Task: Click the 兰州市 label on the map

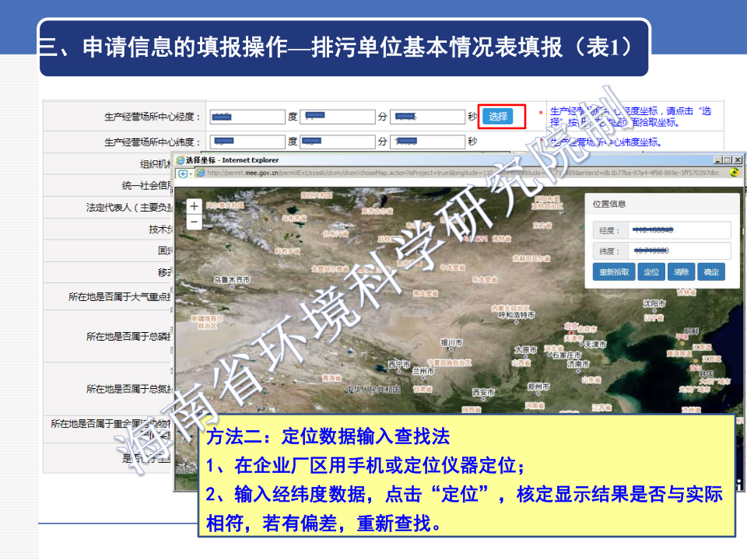Action: coord(423,371)
